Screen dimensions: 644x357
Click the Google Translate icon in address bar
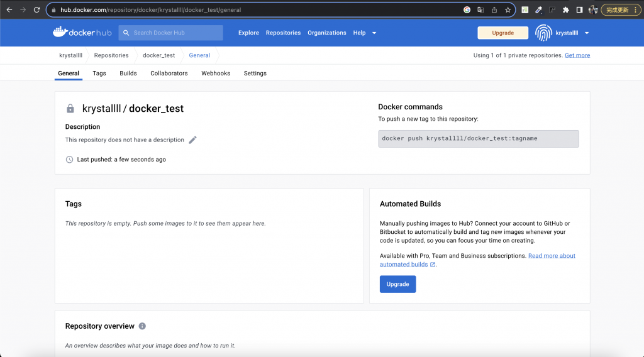point(480,10)
